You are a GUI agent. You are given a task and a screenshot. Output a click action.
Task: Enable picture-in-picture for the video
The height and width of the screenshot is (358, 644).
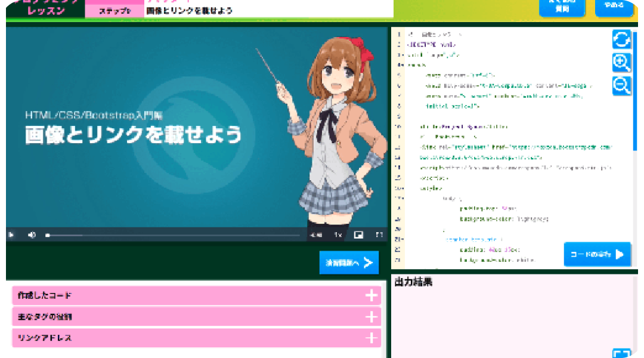click(x=358, y=235)
